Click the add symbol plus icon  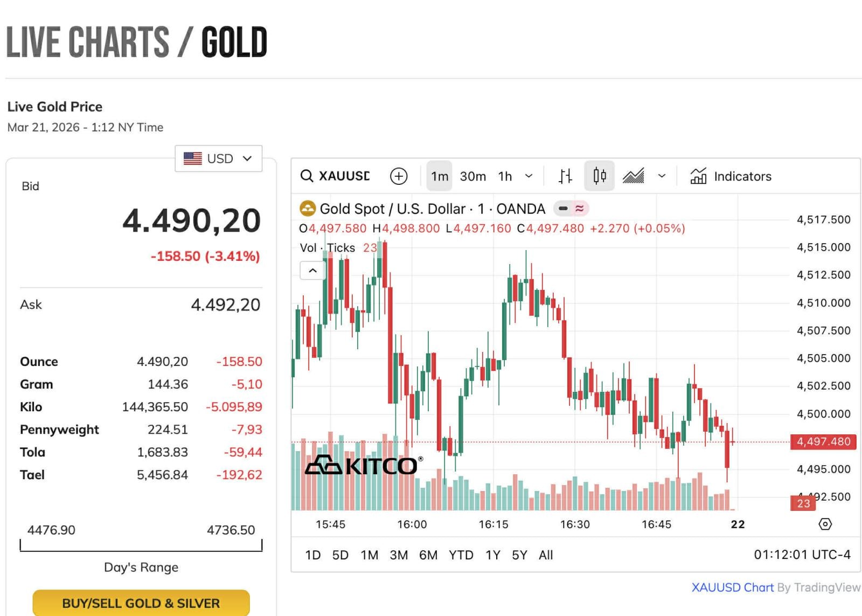399,176
